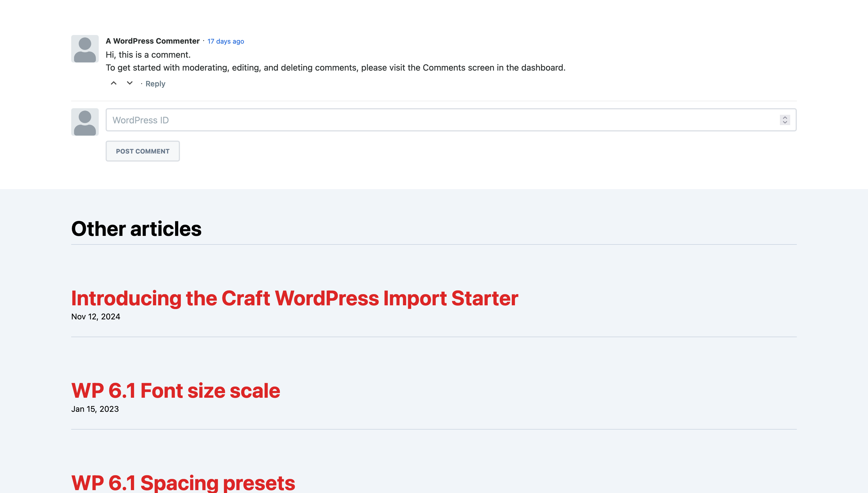Screen dimensions: 868x493
Task: Click the A WordPress Commenter name
Action: click(x=152, y=41)
